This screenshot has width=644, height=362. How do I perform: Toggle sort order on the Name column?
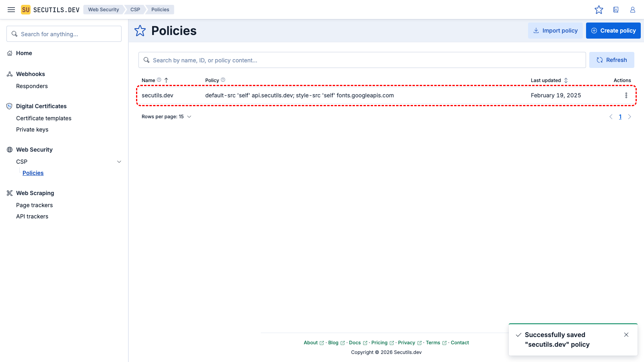tap(167, 80)
